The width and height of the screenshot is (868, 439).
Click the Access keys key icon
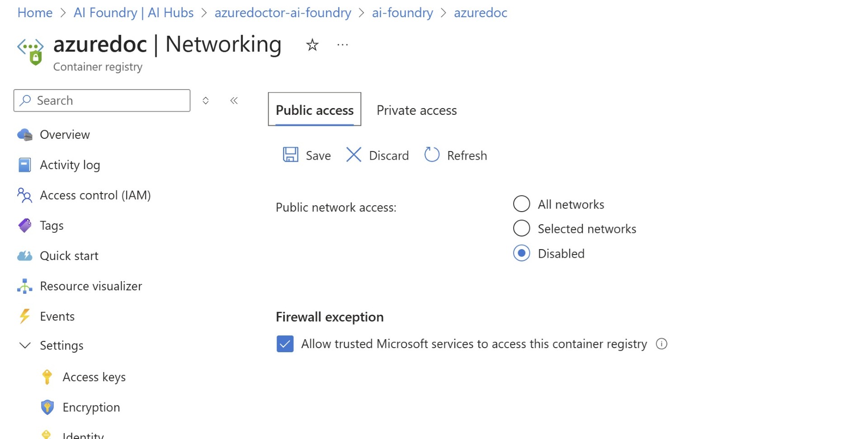tap(47, 377)
